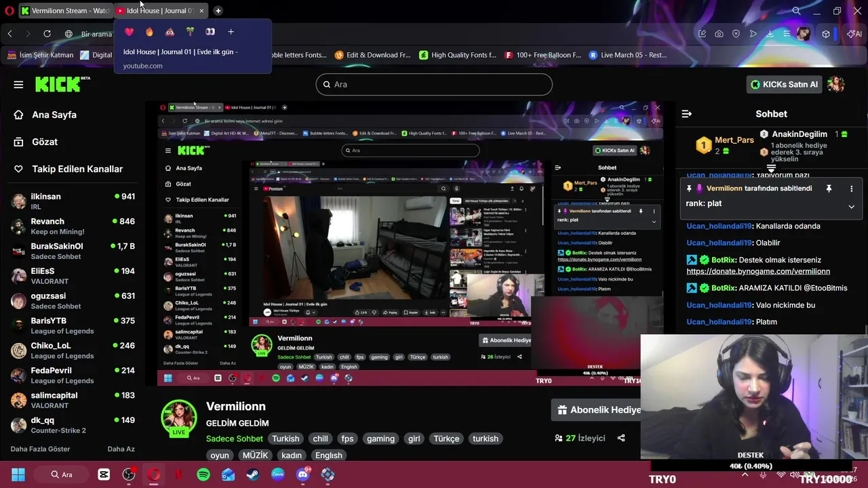Open the Sadece Sohbet category link
Screen dimensions: 868x488
[x=234, y=439]
